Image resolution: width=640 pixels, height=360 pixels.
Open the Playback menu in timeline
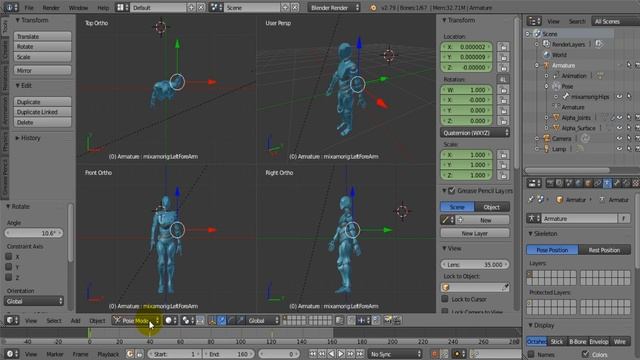108,354
